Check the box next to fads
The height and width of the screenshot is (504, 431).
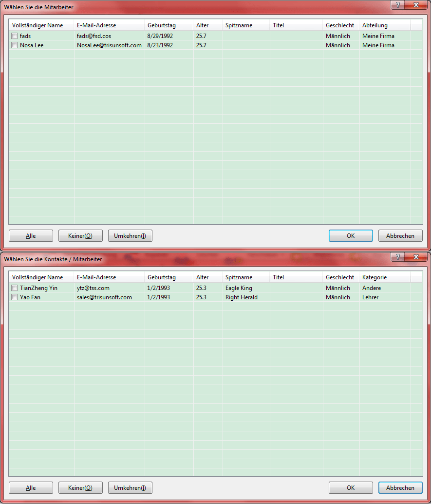coord(15,36)
